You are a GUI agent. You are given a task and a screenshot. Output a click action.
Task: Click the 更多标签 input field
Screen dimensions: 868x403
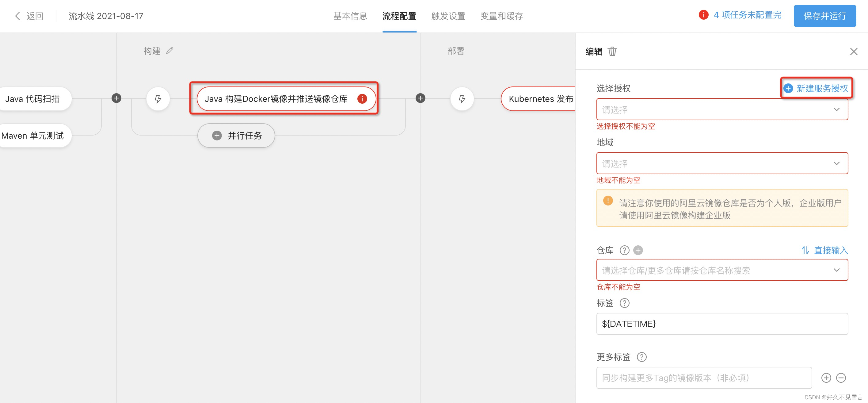pos(704,378)
